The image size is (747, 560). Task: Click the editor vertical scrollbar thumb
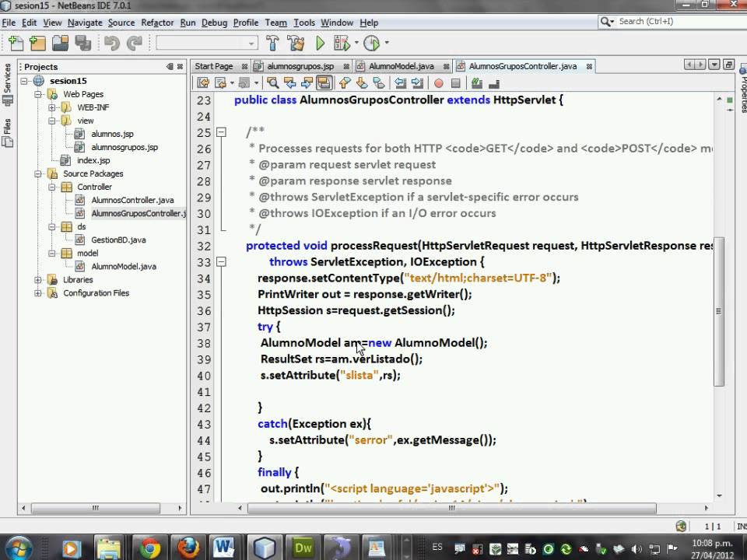(719, 311)
